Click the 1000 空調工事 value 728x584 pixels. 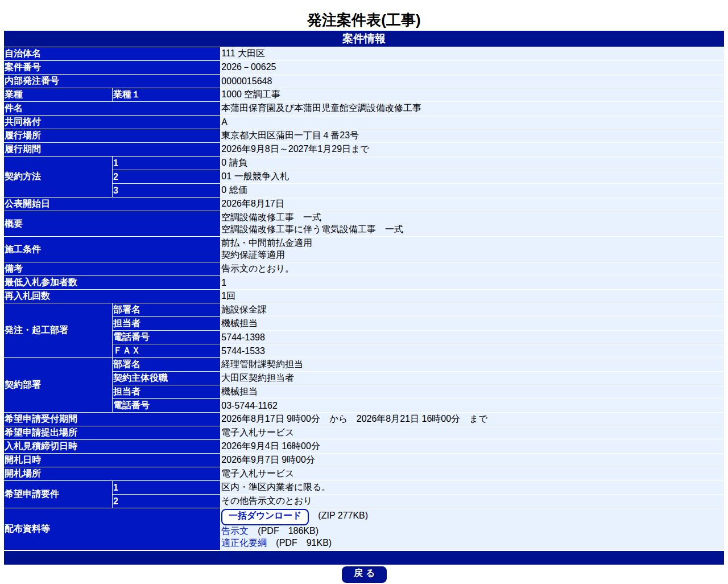click(x=250, y=94)
